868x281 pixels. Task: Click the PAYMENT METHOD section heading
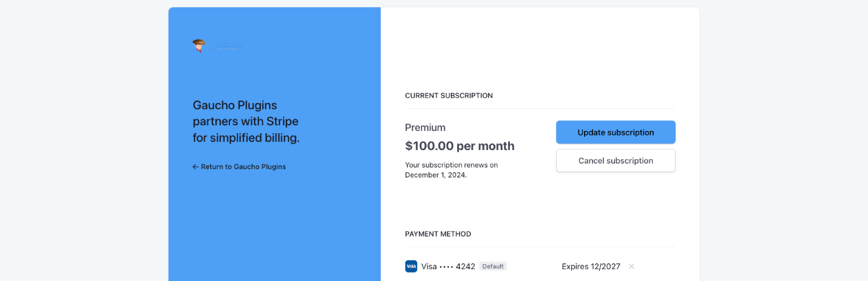coord(438,234)
